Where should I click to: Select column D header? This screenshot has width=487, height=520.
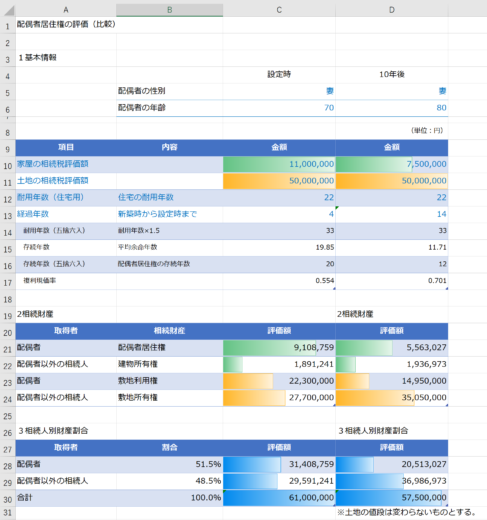(392, 10)
